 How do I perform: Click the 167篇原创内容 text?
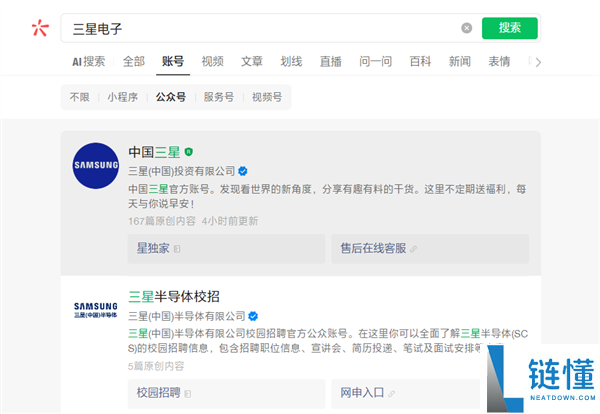[161, 221]
